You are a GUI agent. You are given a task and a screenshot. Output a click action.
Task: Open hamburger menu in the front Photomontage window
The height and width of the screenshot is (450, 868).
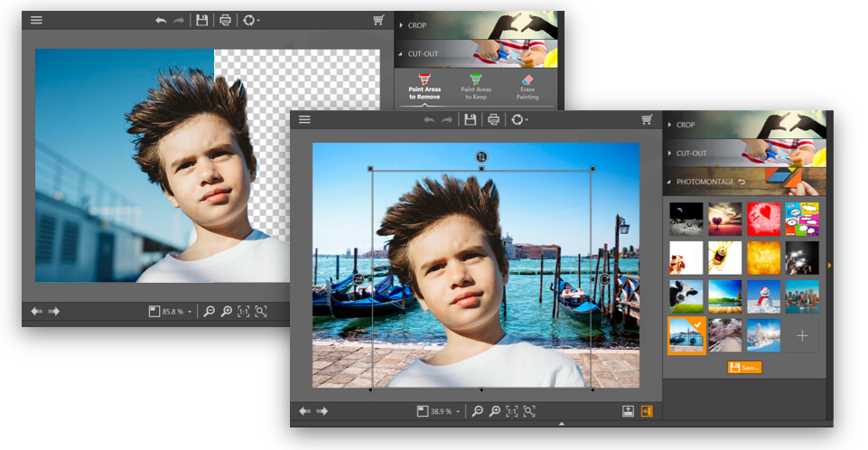pyautogui.click(x=304, y=119)
